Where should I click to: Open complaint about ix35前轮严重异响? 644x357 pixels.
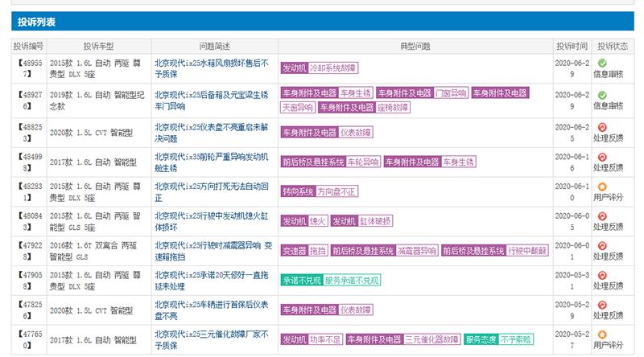point(212,162)
